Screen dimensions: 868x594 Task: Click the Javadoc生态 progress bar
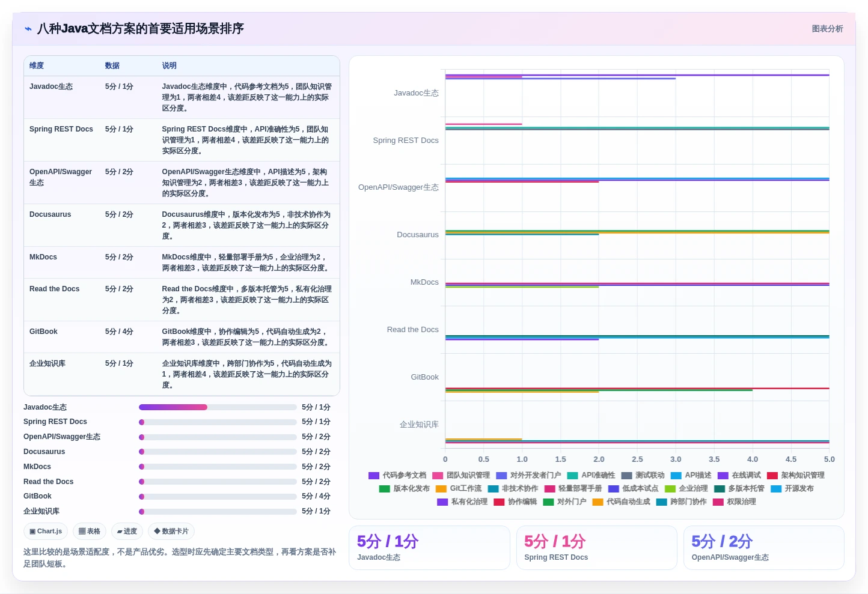coord(218,407)
